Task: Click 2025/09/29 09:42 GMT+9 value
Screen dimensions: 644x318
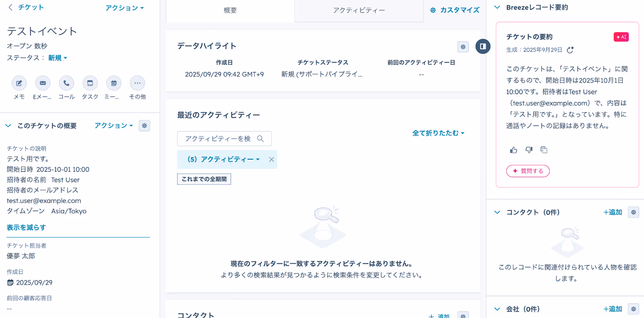Action: tap(224, 74)
